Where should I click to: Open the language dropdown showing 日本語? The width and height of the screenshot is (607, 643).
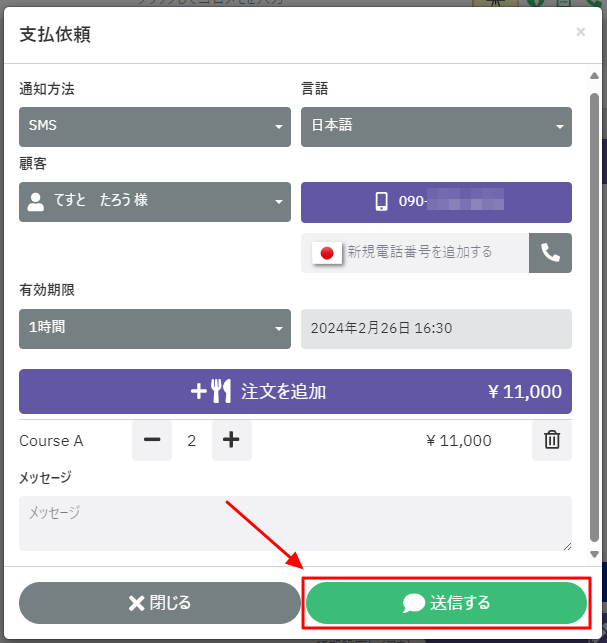436,127
